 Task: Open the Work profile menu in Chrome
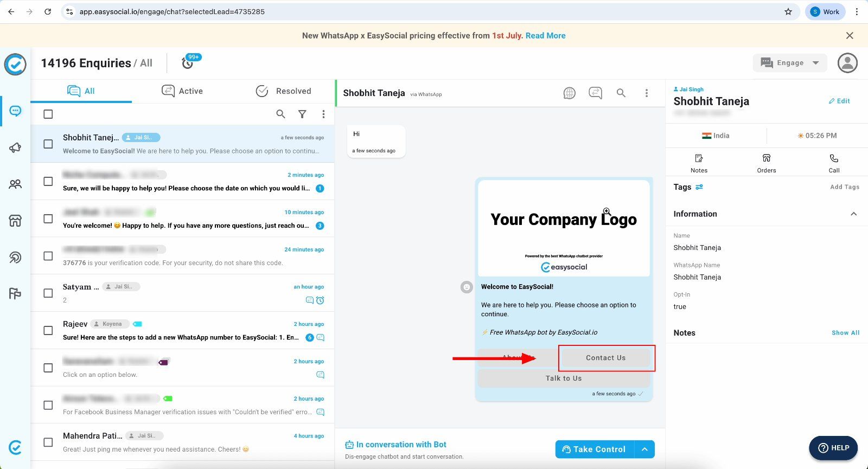pos(825,11)
